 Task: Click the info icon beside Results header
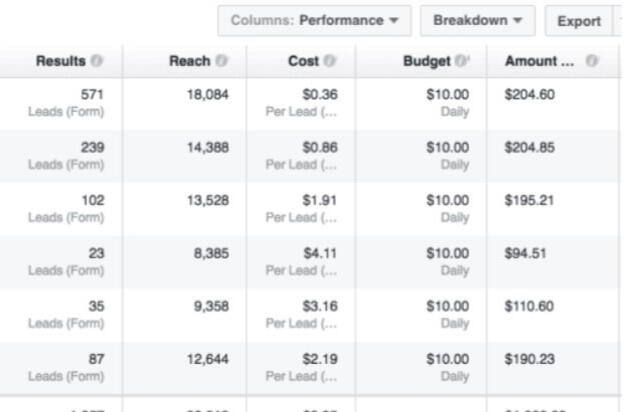97,62
